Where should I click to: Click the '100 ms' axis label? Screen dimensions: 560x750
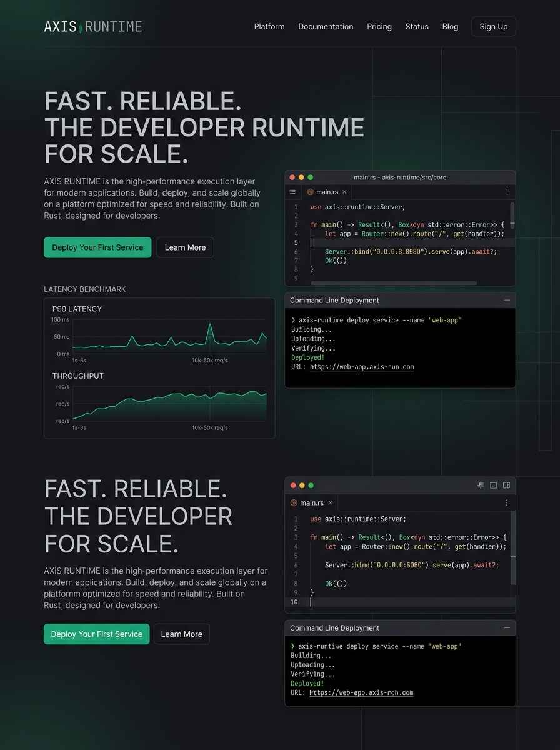tap(61, 320)
